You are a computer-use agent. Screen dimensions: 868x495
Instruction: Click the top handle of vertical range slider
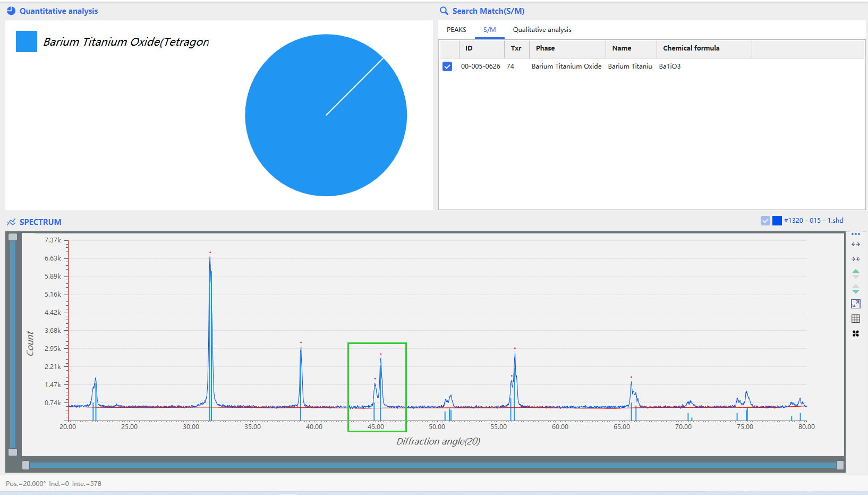click(13, 237)
